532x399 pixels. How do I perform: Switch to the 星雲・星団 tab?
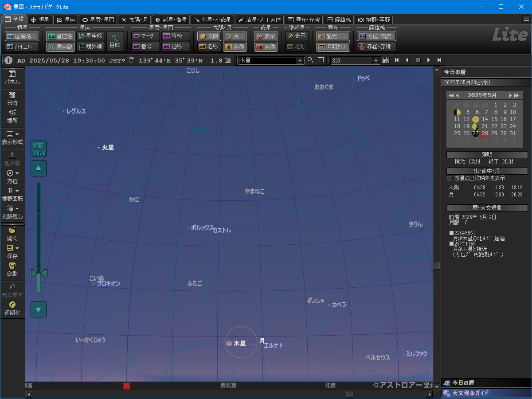[98, 20]
